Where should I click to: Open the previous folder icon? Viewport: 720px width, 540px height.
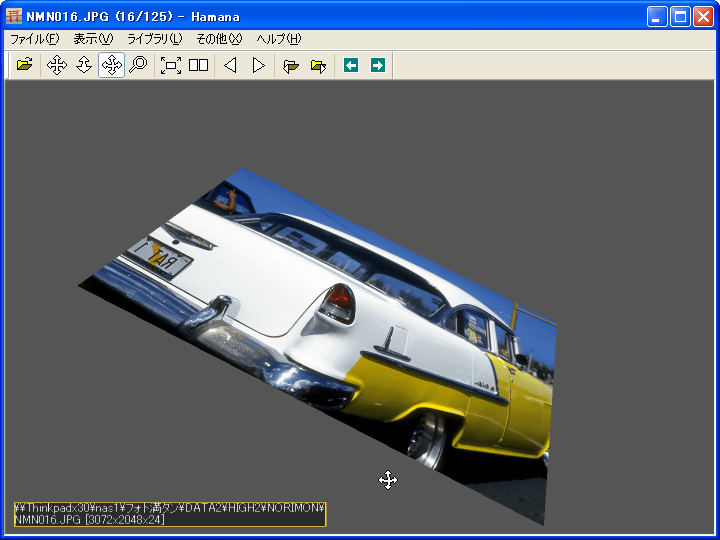click(291, 65)
